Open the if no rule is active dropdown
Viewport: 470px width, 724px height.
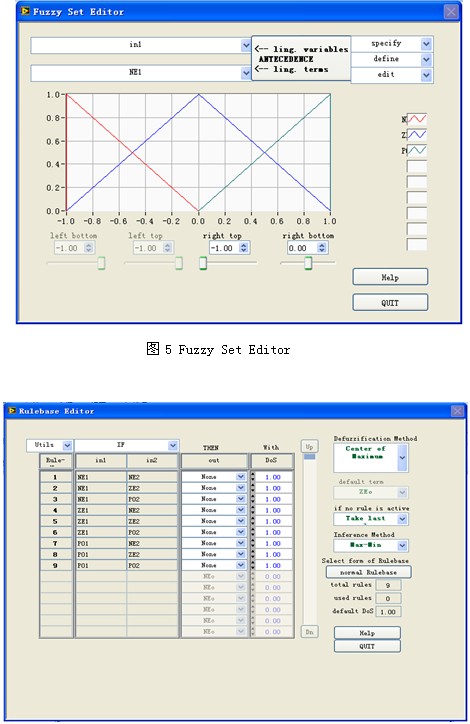tap(402, 519)
